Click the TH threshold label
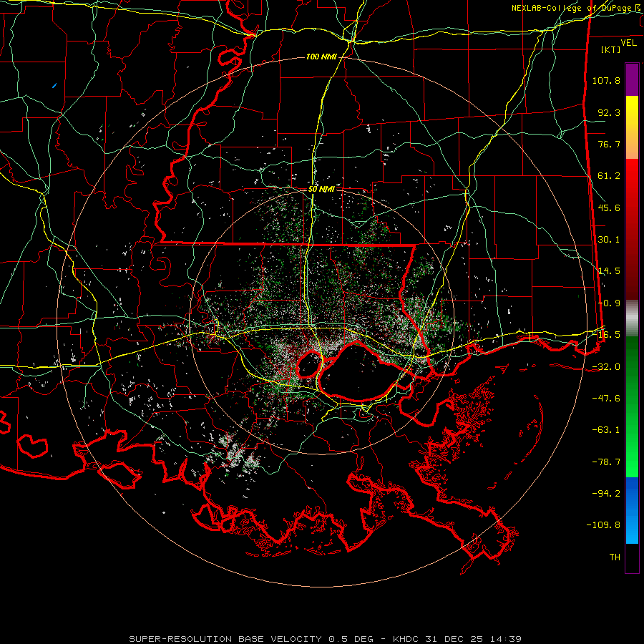 point(615,557)
